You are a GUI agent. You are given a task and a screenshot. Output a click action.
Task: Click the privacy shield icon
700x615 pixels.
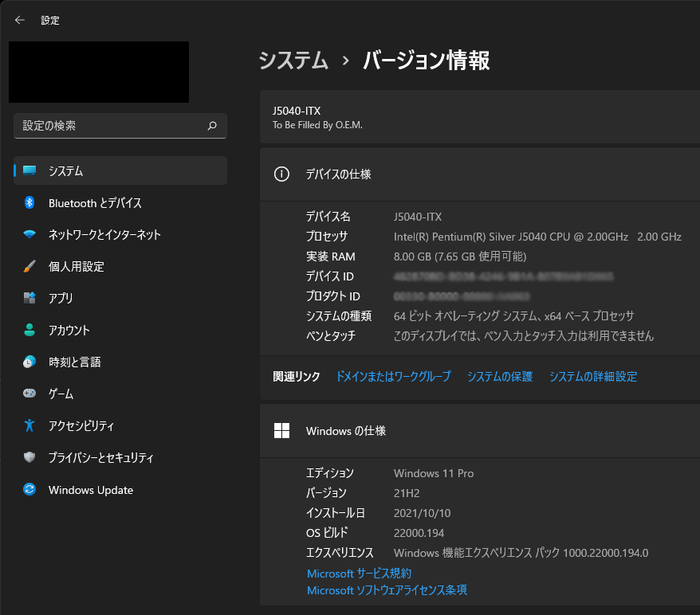29,457
